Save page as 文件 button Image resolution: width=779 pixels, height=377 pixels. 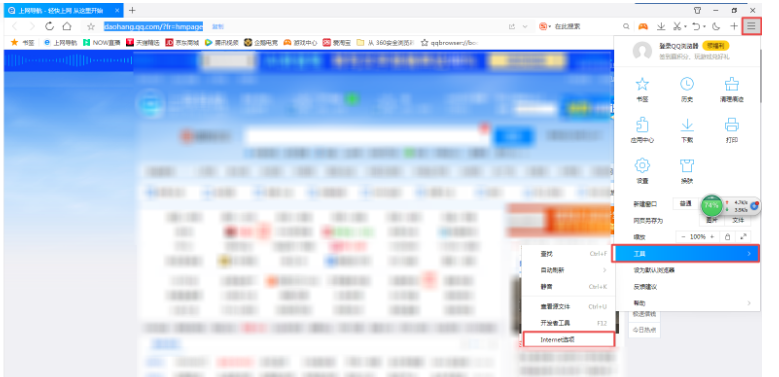click(x=738, y=220)
